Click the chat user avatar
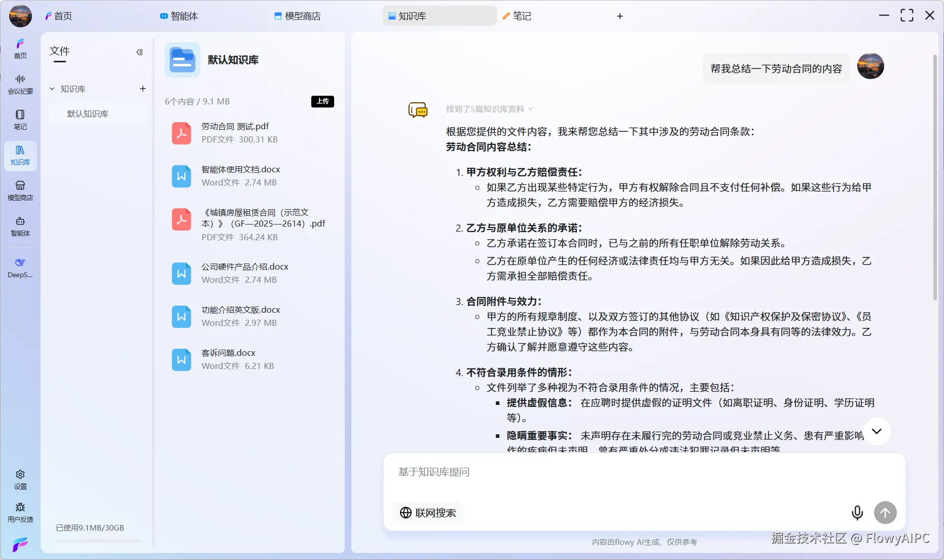This screenshot has height=560, width=944. click(x=870, y=66)
